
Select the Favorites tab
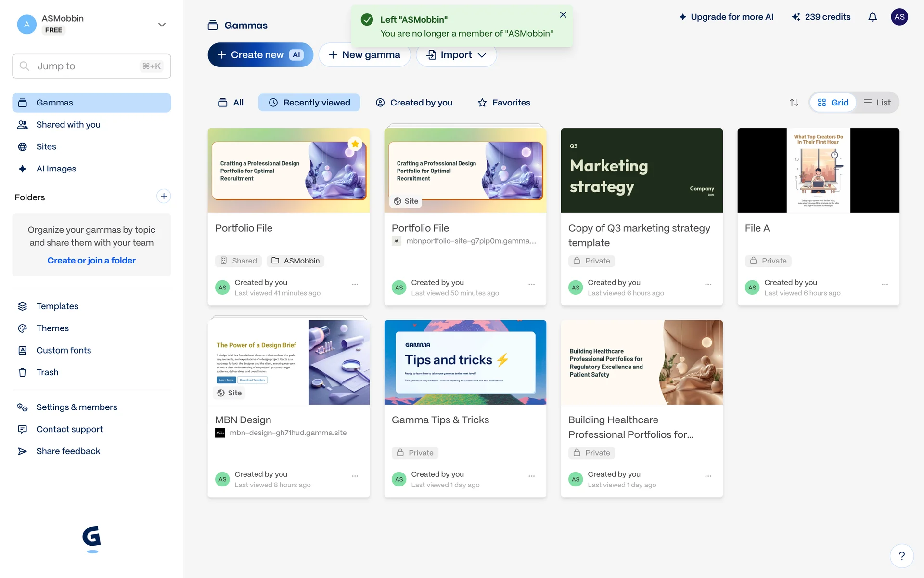click(504, 103)
